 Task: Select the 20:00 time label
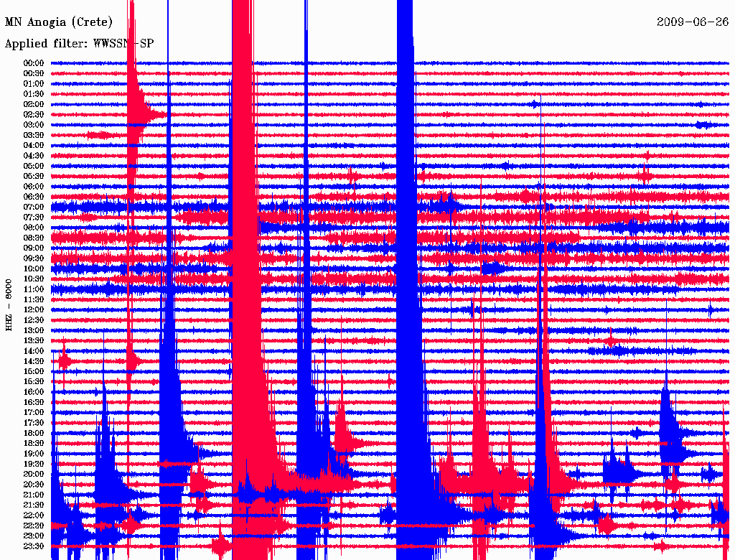tap(34, 474)
